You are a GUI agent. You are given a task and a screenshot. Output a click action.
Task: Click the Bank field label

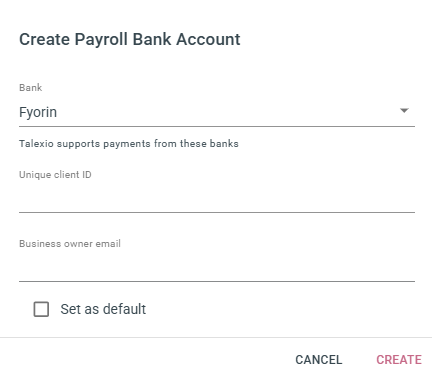[30, 88]
